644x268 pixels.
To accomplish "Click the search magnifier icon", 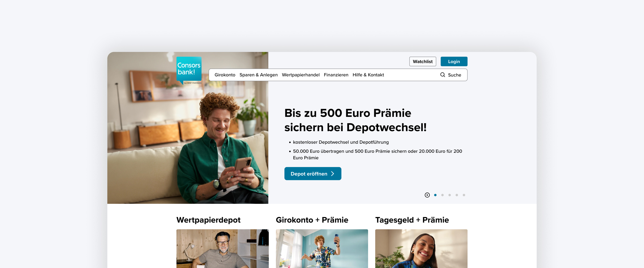I will click(443, 75).
